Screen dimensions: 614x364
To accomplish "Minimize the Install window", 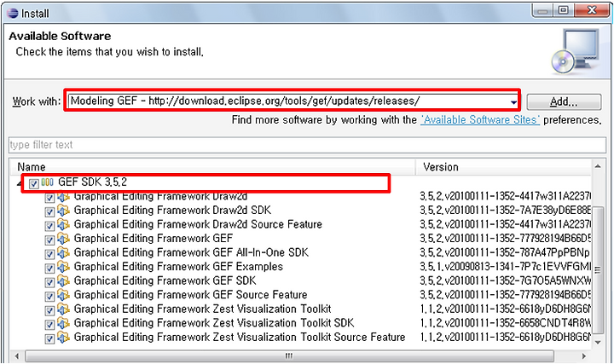I will click(x=542, y=10).
